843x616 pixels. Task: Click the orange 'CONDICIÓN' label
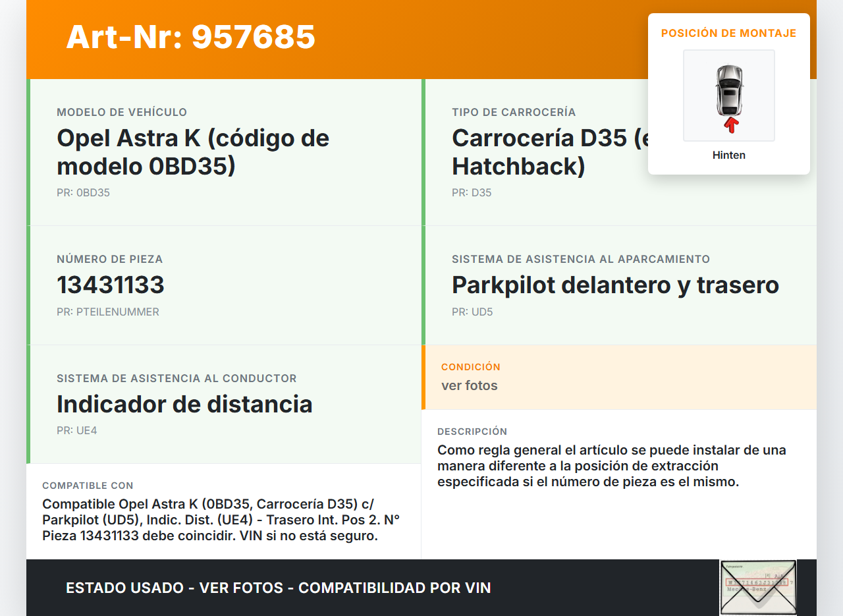click(471, 367)
